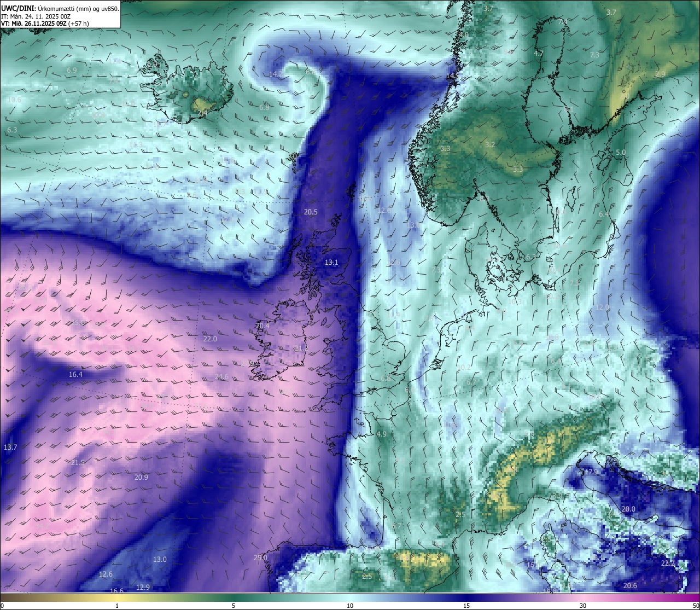Viewport: 700px width, 610px height.
Task: Select the 20.9 value label
Action: point(141,477)
